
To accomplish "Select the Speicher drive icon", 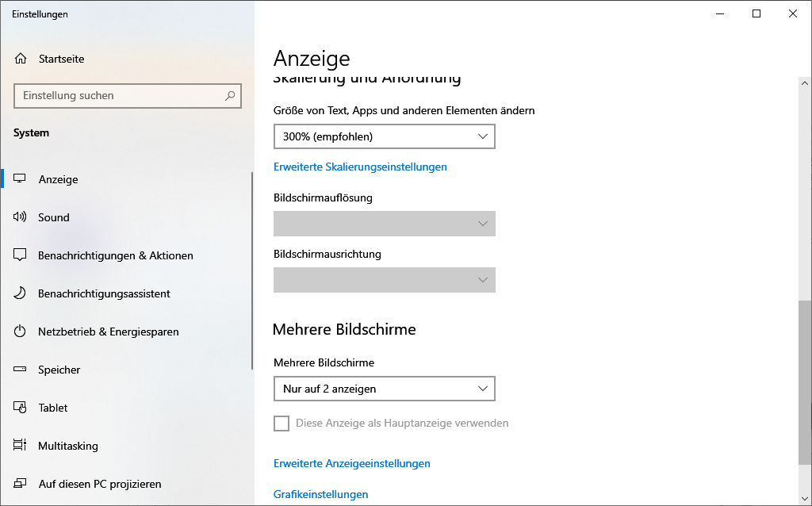I will click(20, 370).
